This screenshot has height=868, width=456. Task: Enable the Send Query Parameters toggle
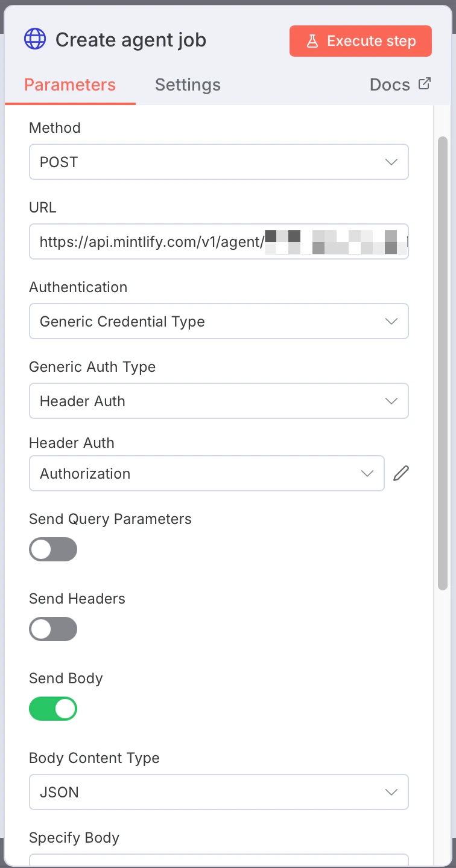click(x=53, y=549)
